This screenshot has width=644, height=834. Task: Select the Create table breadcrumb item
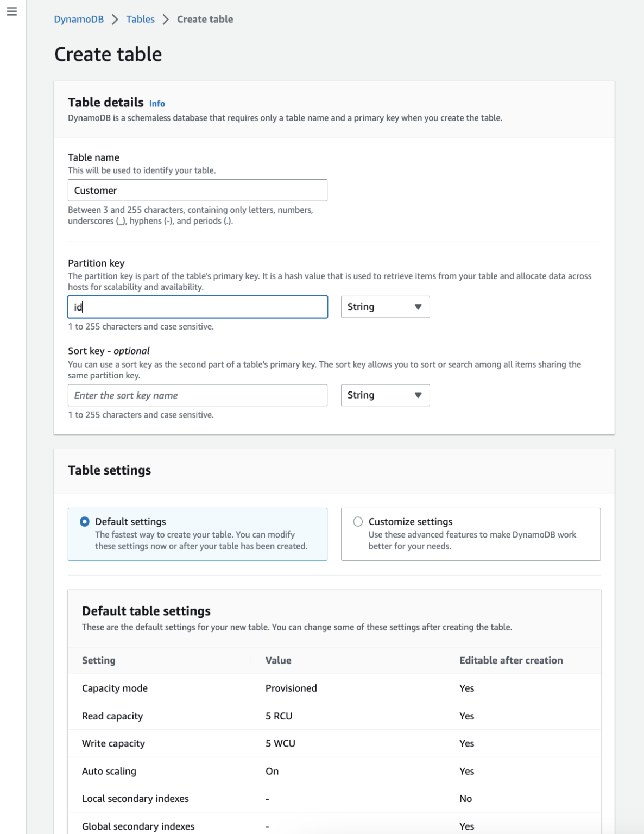(204, 19)
